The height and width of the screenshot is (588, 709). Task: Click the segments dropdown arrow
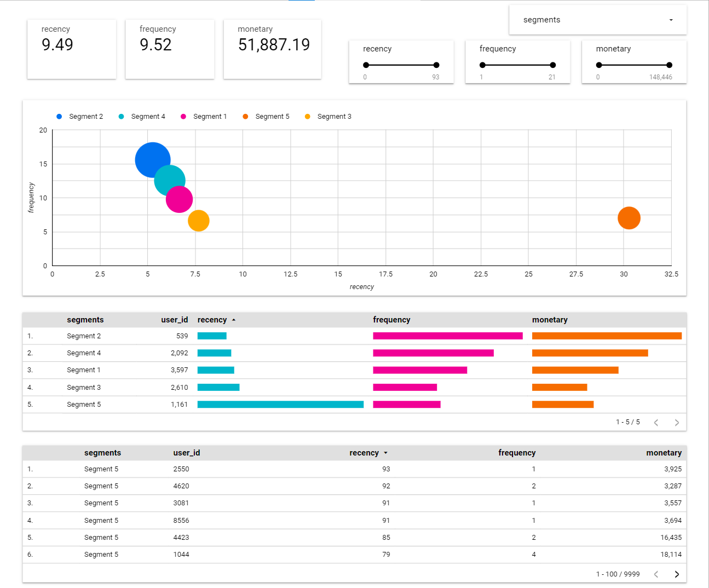point(671,20)
